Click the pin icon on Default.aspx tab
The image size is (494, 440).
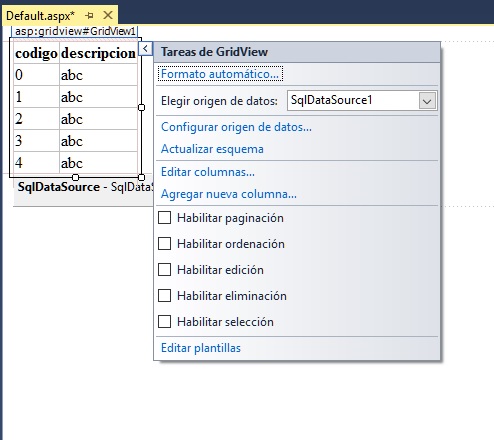point(89,16)
